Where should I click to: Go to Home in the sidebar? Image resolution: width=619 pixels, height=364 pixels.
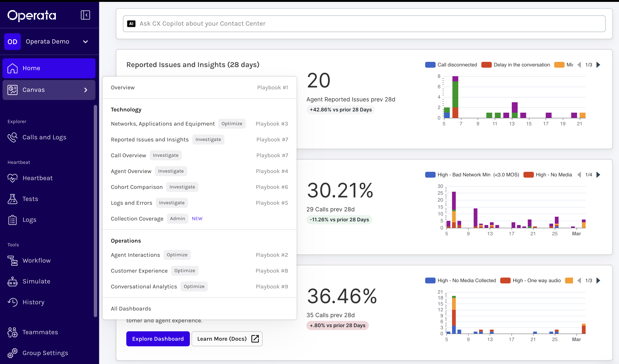(49, 68)
